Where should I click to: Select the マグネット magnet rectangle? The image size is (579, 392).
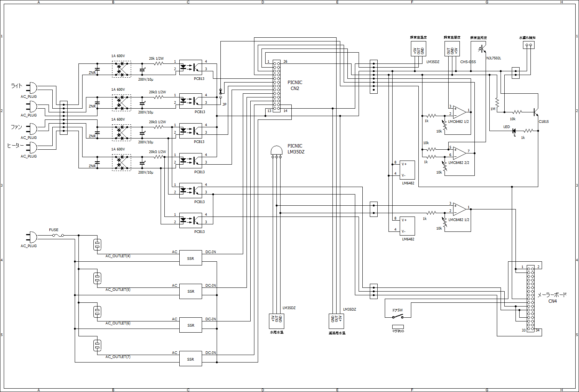click(398, 327)
